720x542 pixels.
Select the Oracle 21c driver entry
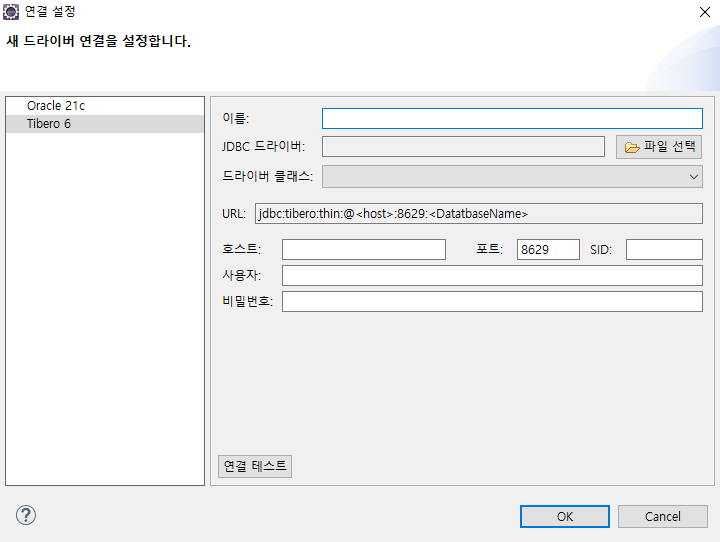105,106
